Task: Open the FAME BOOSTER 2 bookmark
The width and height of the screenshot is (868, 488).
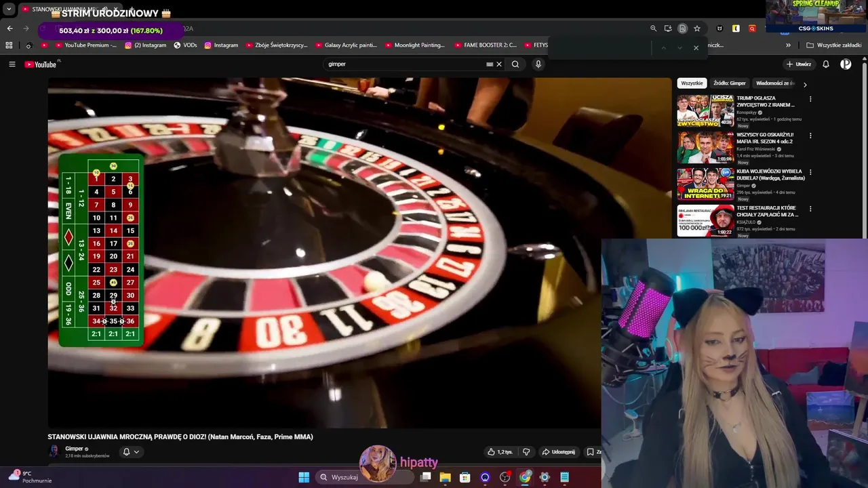Action: 485,45
